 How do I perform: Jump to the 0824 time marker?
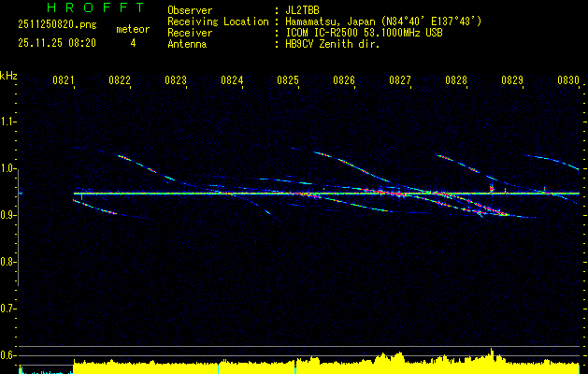[232, 81]
